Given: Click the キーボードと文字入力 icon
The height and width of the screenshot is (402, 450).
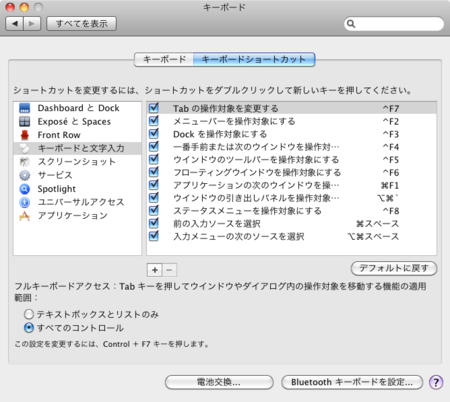Looking at the screenshot, I should tap(25, 148).
